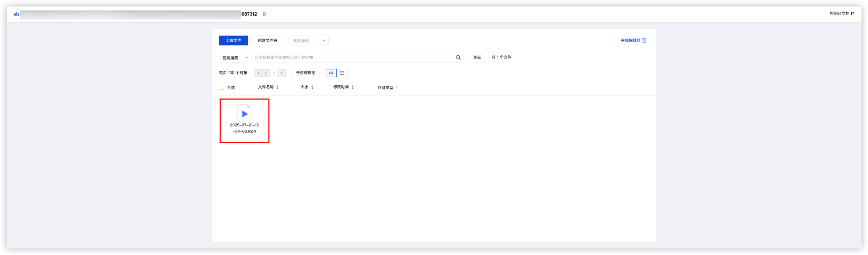Click the file name 2025-07-21-15-34-08.mp4 text
This screenshot has height=255, width=868.
(245, 128)
